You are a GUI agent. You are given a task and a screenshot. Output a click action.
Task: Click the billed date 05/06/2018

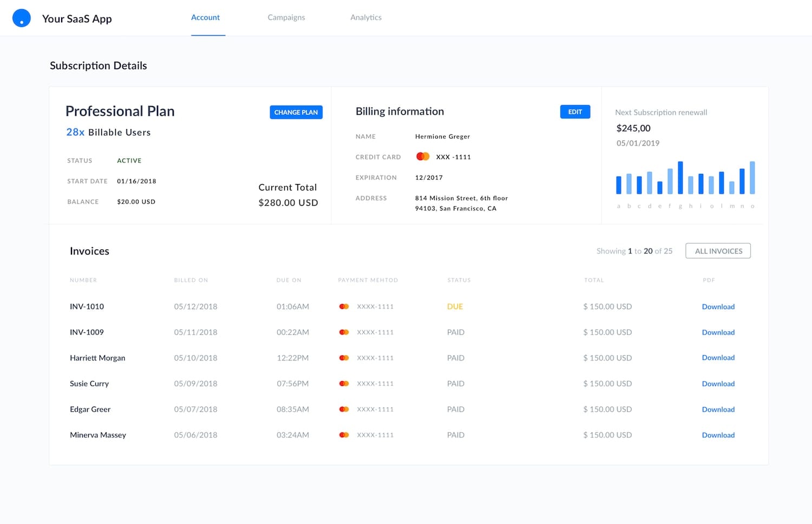click(x=195, y=435)
